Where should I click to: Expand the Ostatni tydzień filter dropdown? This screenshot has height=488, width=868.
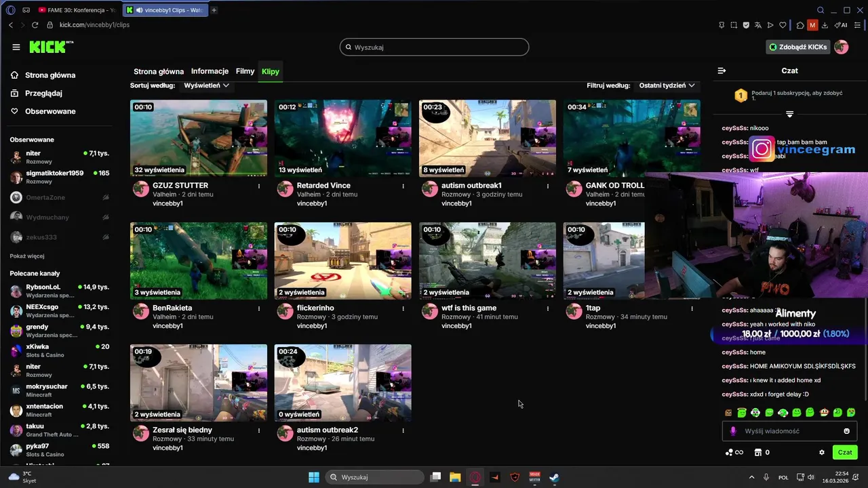(x=667, y=85)
